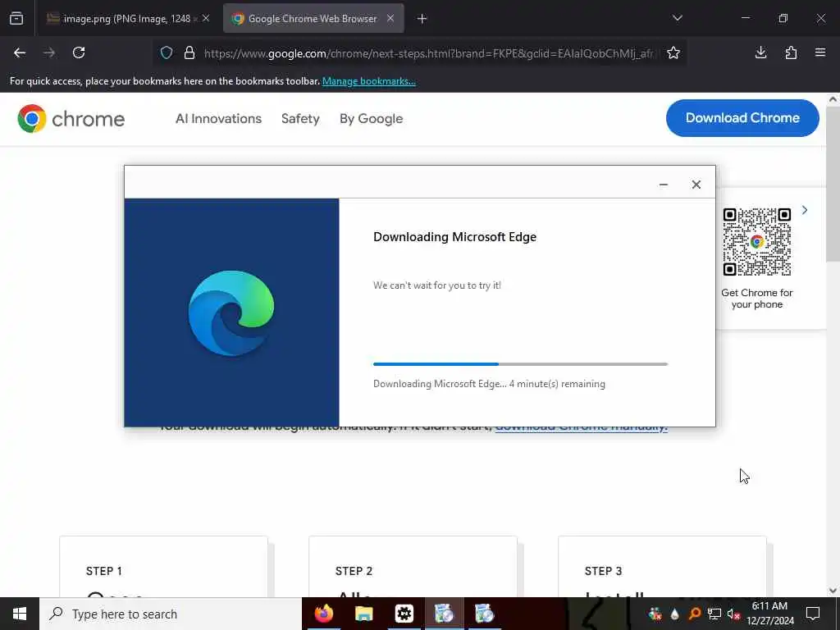Open the notification action center
This screenshot has height=630, width=840.
813,614
